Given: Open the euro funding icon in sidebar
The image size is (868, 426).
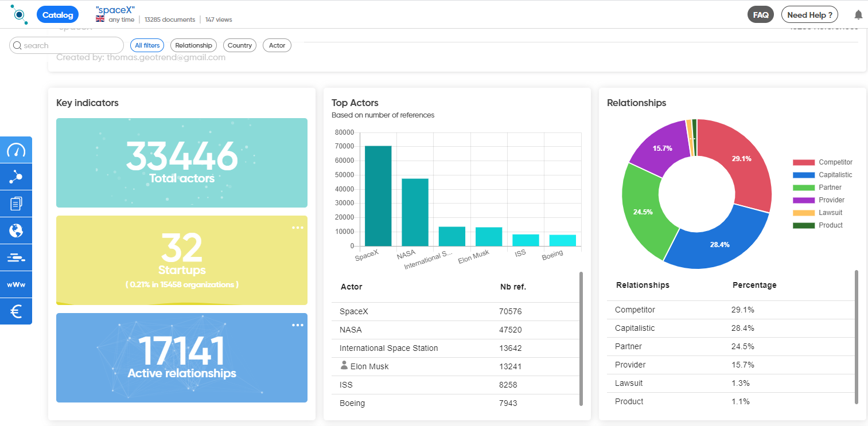Looking at the screenshot, I should (16, 311).
